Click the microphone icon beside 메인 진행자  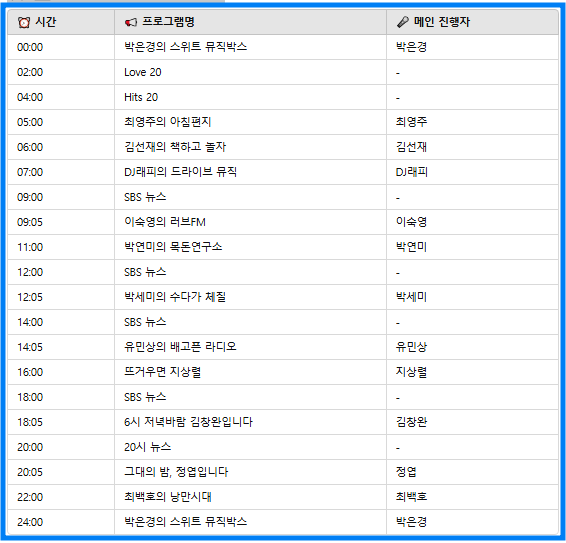click(402, 22)
